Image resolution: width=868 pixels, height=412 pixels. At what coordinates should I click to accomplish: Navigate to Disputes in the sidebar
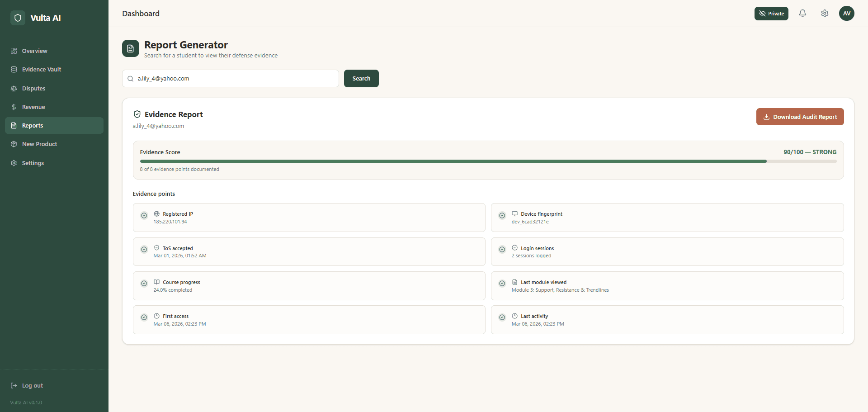tap(34, 89)
